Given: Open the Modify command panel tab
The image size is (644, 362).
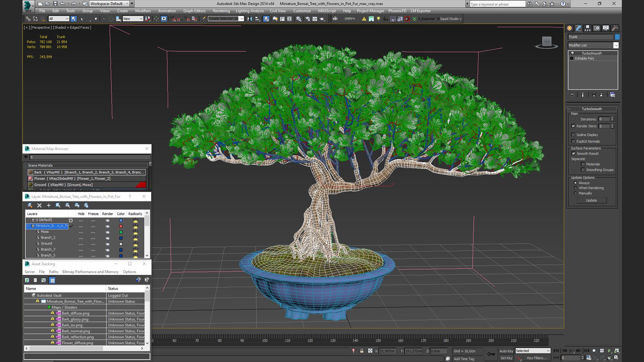Looking at the screenshot, I should point(578,28).
